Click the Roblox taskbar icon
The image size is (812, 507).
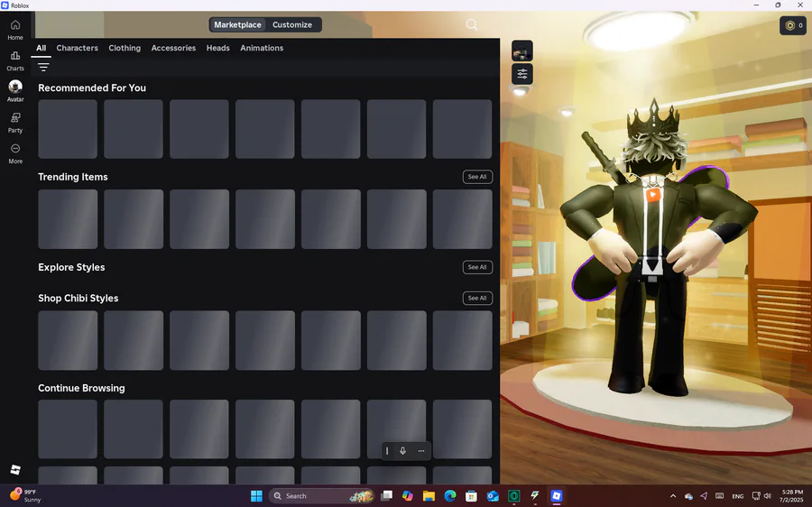click(556, 496)
